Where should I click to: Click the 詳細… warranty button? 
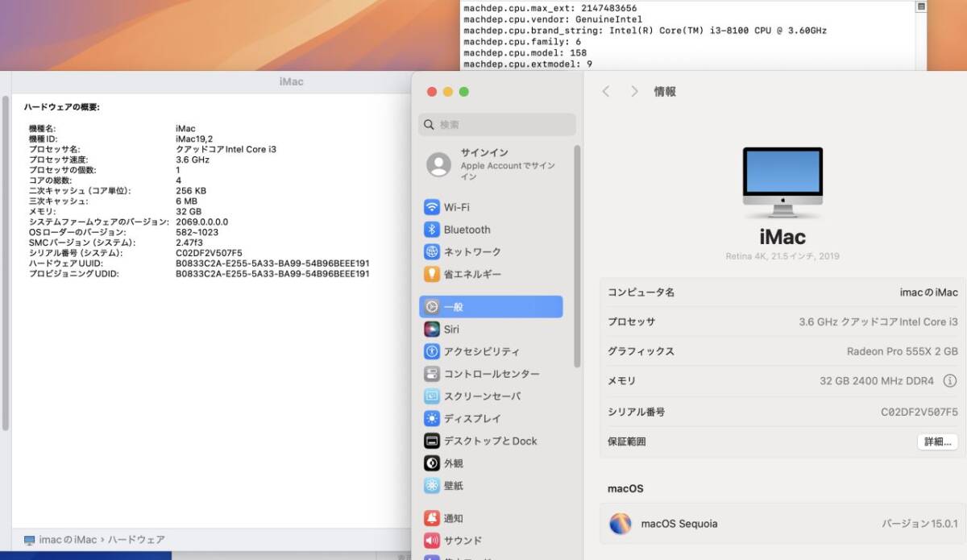point(937,442)
